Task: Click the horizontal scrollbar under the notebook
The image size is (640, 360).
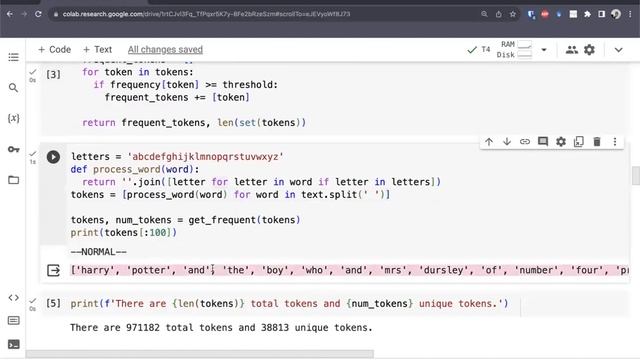Action: 200,354
